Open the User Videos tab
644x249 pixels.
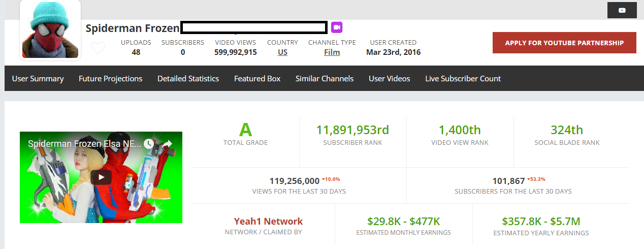click(389, 78)
